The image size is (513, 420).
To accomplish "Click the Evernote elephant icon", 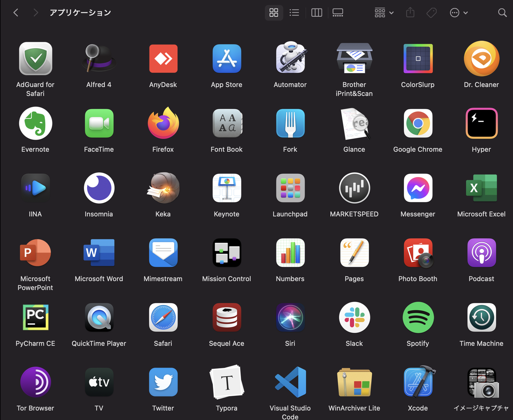I will (35, 124).
